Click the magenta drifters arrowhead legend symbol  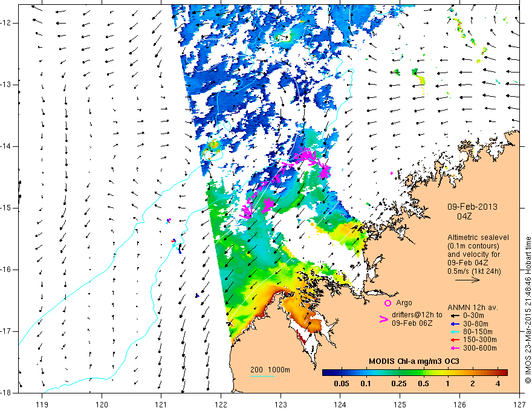pos(384,319)
